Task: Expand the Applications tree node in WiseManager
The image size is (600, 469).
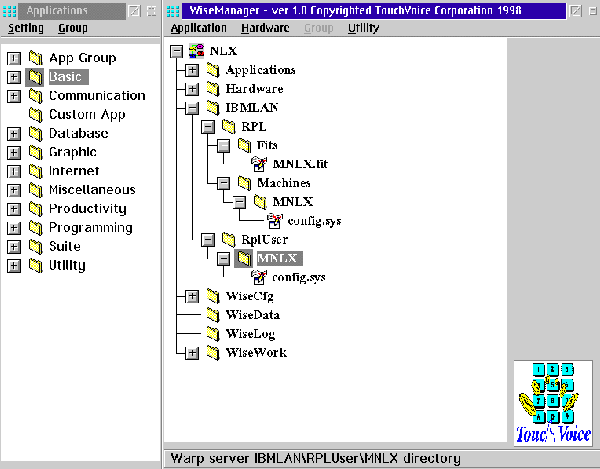Action: tap(192, 70)
